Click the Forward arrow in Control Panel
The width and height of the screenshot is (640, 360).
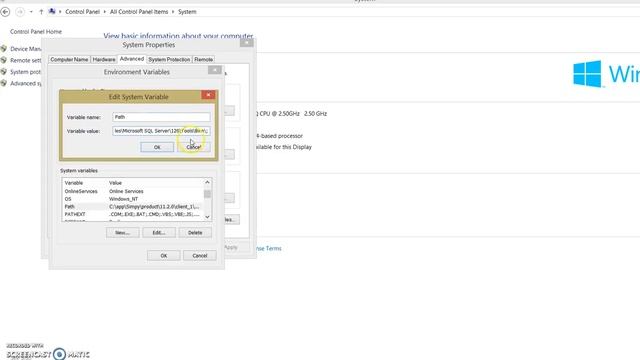pyautogui.click(x=19, y=12)
